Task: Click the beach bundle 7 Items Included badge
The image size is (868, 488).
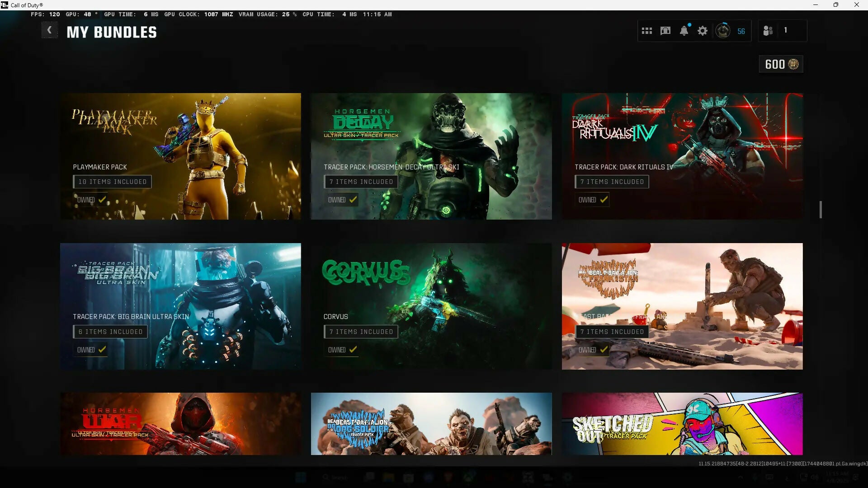Action: (612, 332)
